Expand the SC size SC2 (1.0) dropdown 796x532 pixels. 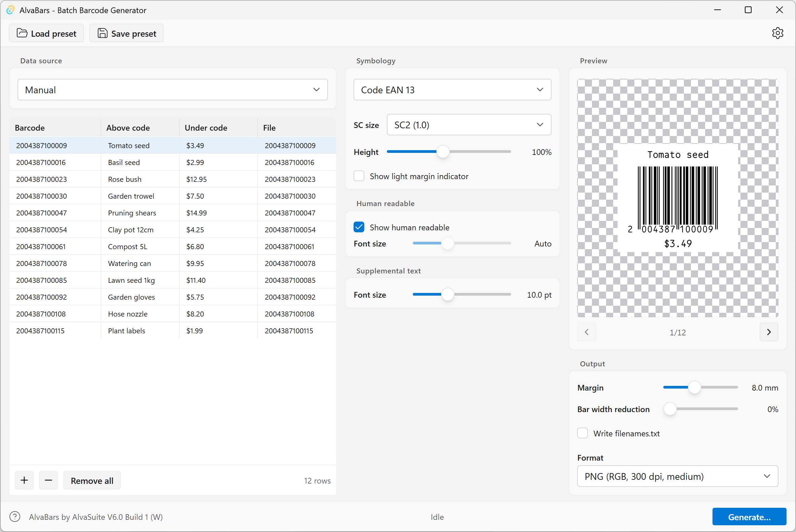(469, 125)
